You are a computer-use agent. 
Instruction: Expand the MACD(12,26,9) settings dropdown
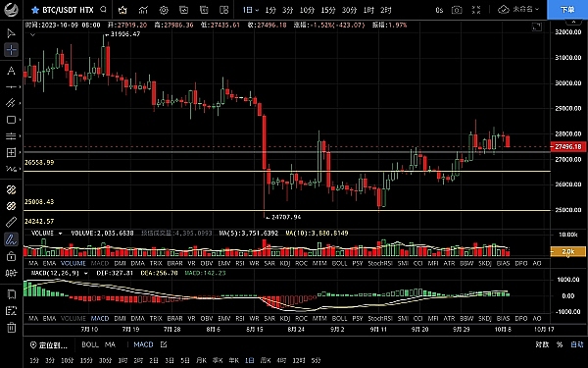86,273
